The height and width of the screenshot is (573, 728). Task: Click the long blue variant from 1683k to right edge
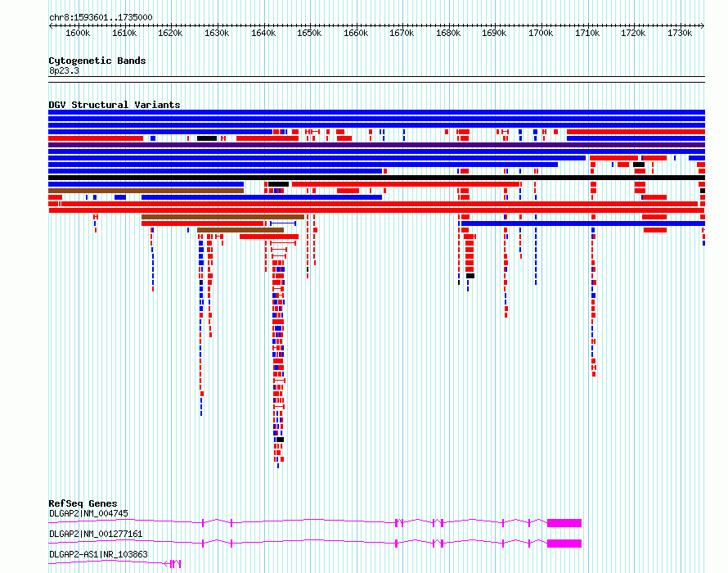click(x=583, y=223)
